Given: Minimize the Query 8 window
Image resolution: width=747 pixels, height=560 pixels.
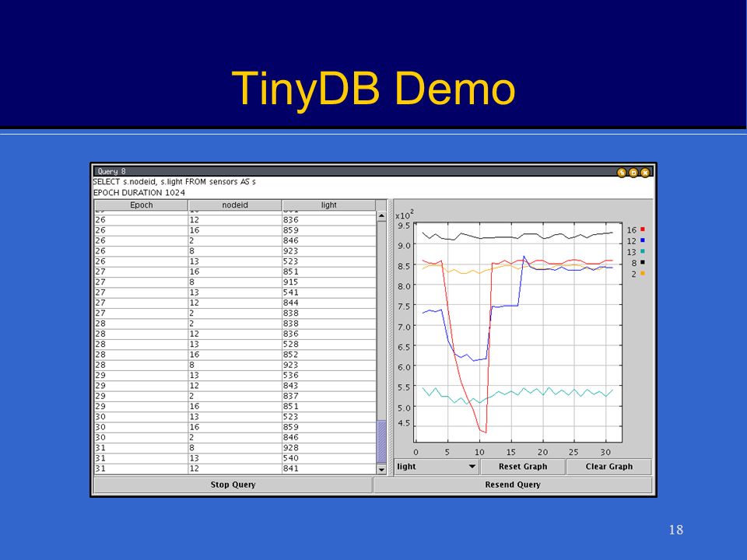Looking at the screenshot, I should coord(621,173).
